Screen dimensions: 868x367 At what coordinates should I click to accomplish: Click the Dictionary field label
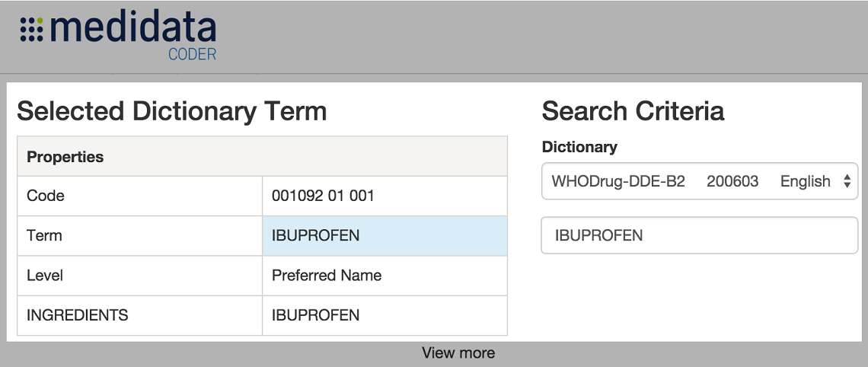(579, 147)
